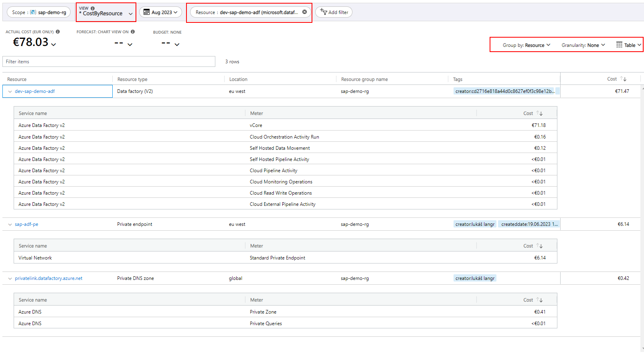Sort the main table by Cost arrows
644x356 pixels.
coord(623,79)
